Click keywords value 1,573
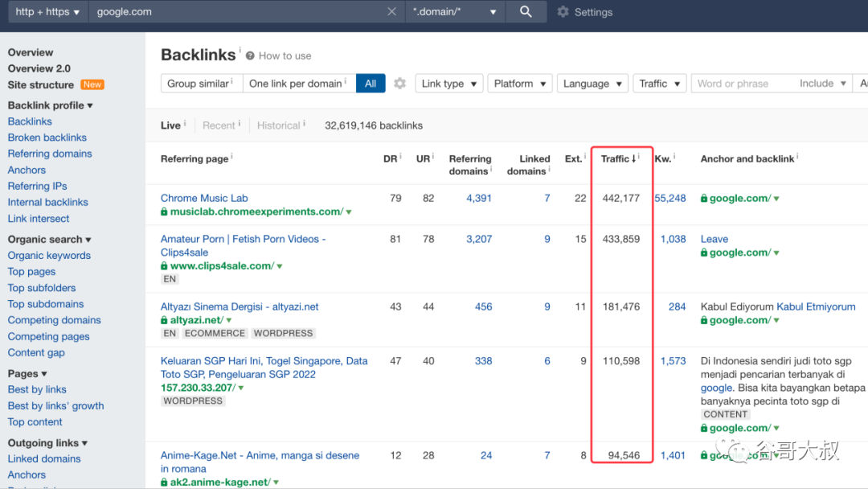The image size is (868, 489). pos(674,361)
